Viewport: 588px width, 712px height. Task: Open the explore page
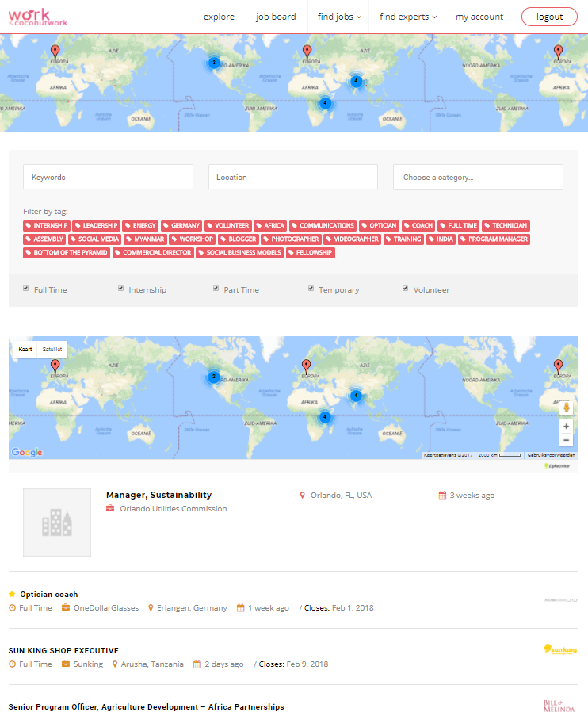(219, 17)
